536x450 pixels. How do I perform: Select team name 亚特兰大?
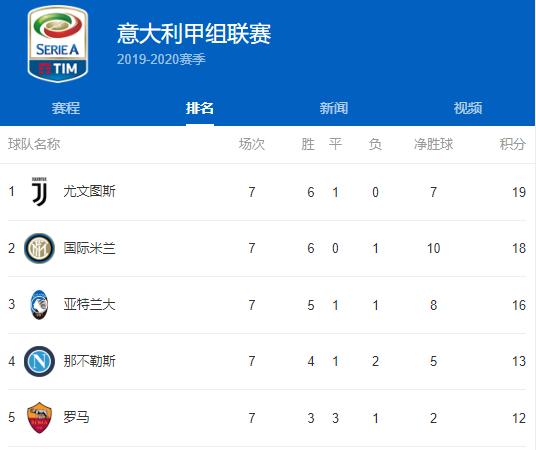click(x=90, y=305)
